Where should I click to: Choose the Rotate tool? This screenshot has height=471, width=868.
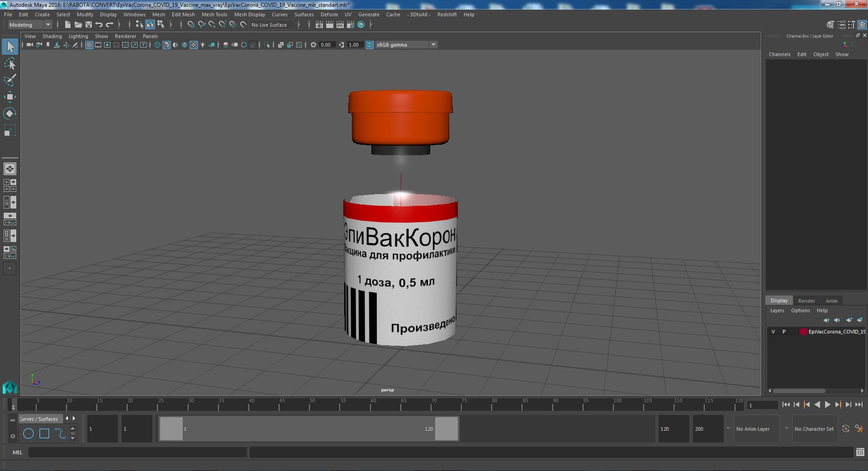click(x=10, y=113)
